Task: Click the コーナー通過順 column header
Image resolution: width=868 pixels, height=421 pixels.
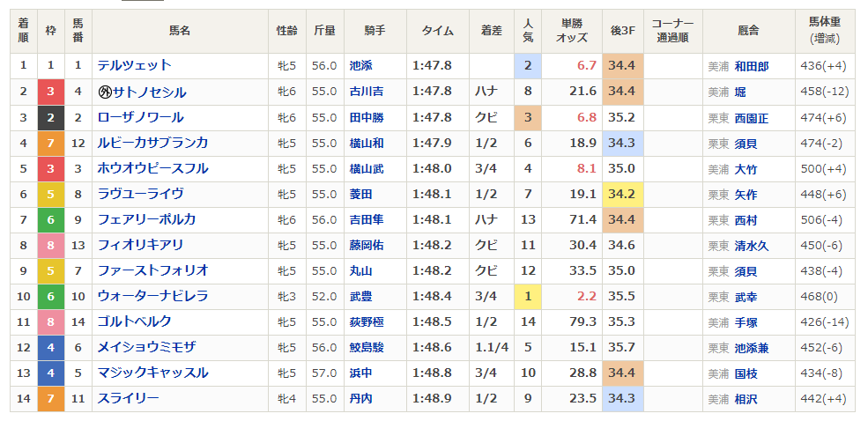Action: click(x=672, y=31)
